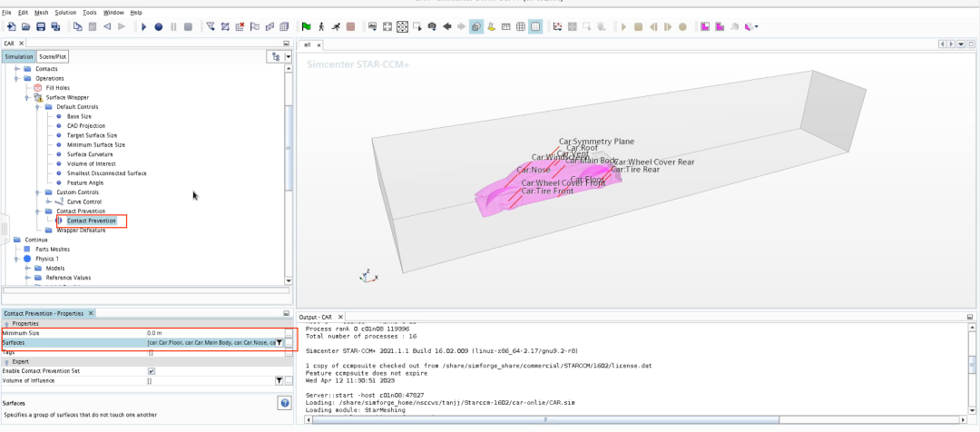Click the black Previous View arrow

446,26
